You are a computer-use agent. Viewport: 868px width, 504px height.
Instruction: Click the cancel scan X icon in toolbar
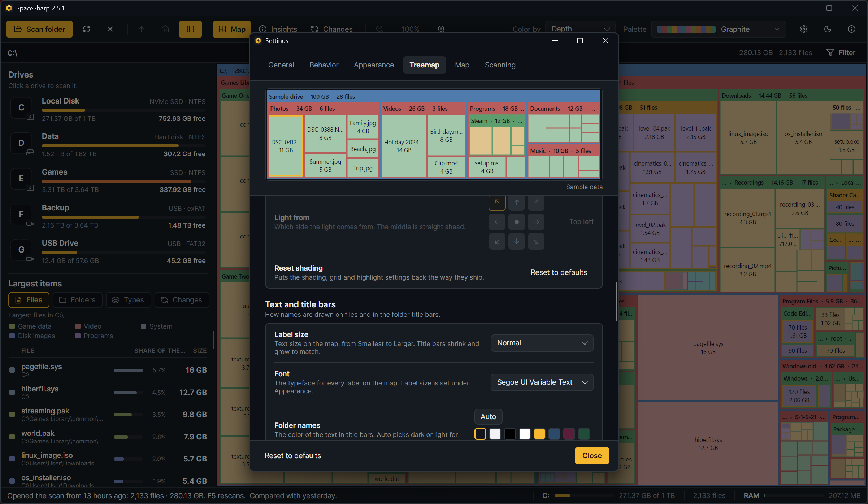(x=110, y=29)
